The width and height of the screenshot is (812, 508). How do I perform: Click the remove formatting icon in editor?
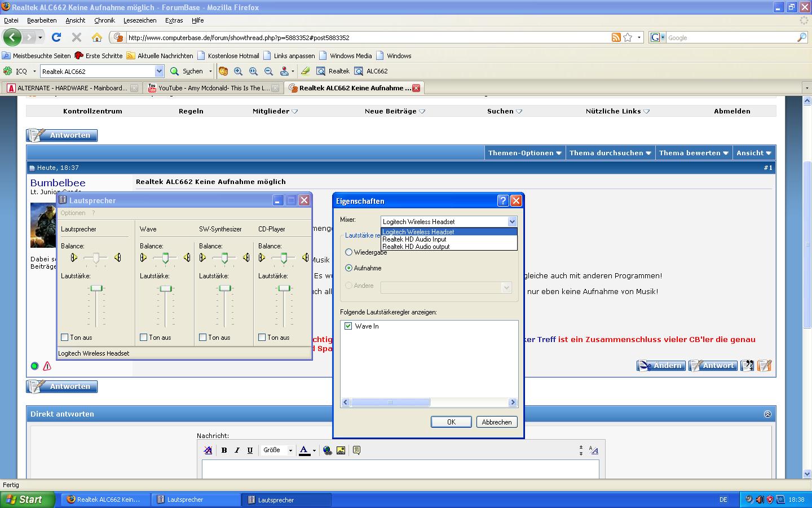[x=208, y=450]
